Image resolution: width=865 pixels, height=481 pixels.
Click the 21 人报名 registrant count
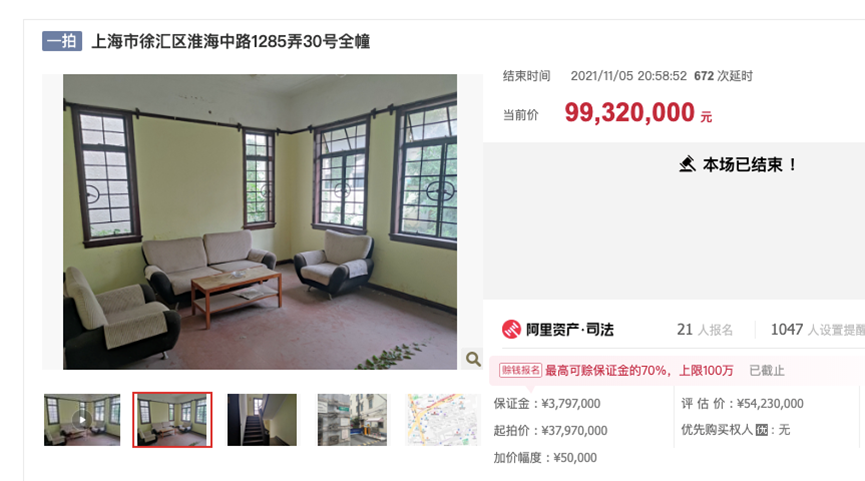point(705,330)
